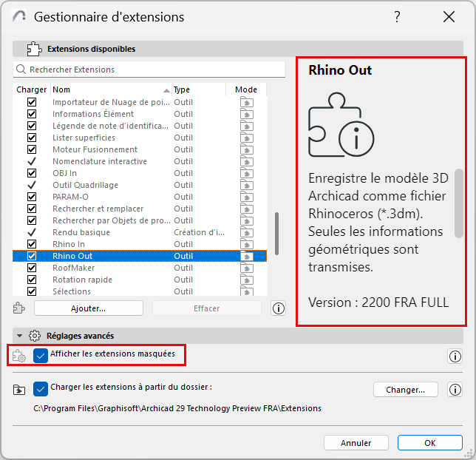Click the Type column header
The height and width of the screenshot is (460, 476).
[198, 89]
